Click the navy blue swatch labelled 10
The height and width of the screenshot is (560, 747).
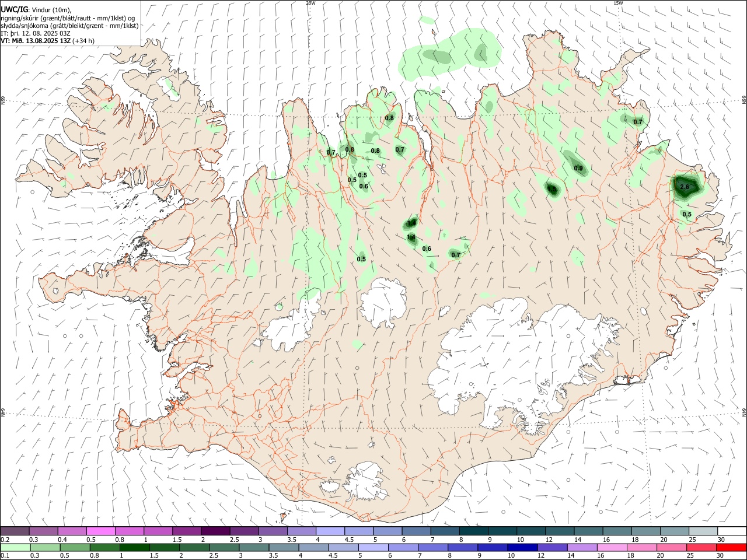click(x=522, y=547)
